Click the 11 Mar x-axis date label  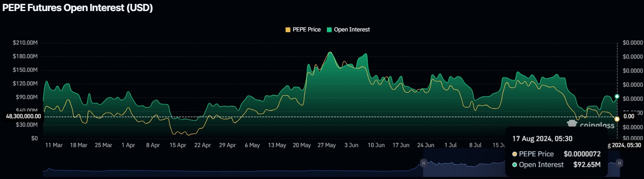pos(54,145)
